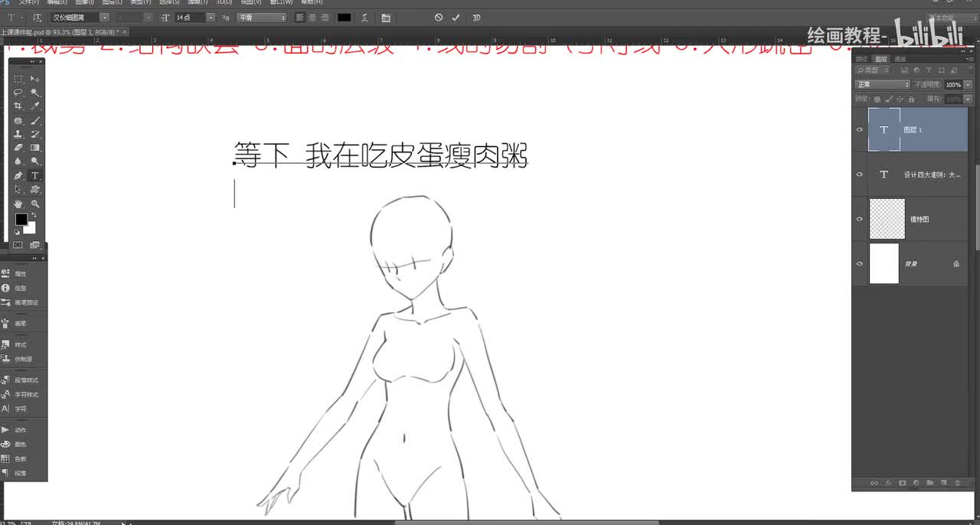This screenshot has width=980, height=525.
Task: Hide the 设计四大准则 text layer
Action: pyautogui.click(x=860, y=174)
